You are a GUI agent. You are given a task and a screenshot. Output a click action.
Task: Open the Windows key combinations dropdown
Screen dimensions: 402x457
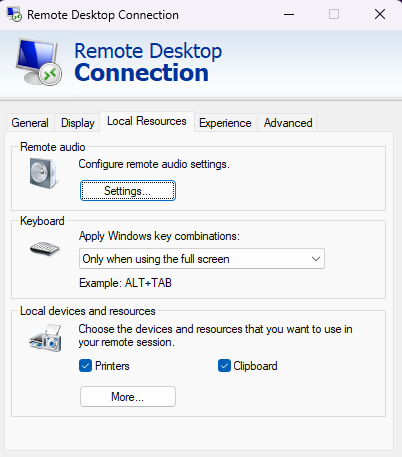click(x=202, y=259)
